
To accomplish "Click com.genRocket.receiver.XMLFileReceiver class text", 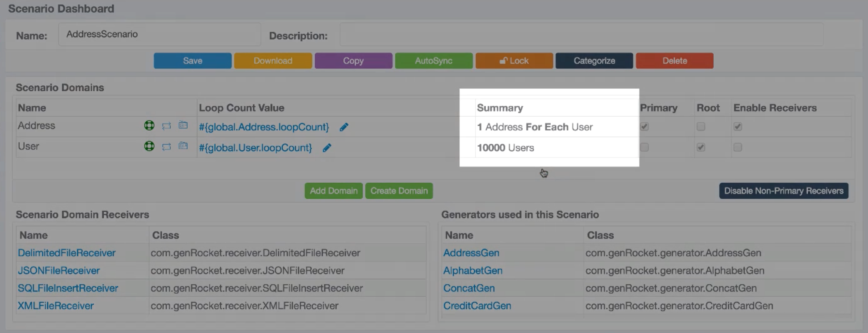I will click(x=245, y=306).
